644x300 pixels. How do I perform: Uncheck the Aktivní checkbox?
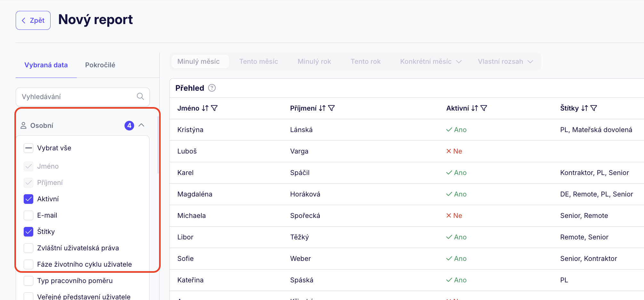(x=29, y=199)
